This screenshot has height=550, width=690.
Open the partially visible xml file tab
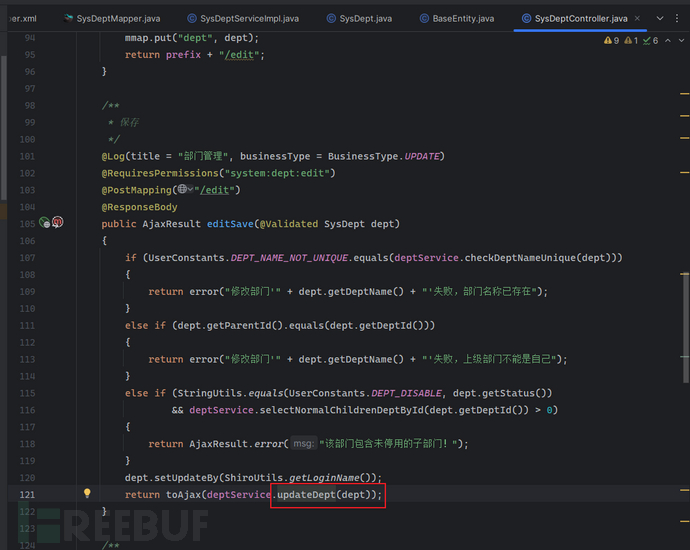click(x=23, y=18)
